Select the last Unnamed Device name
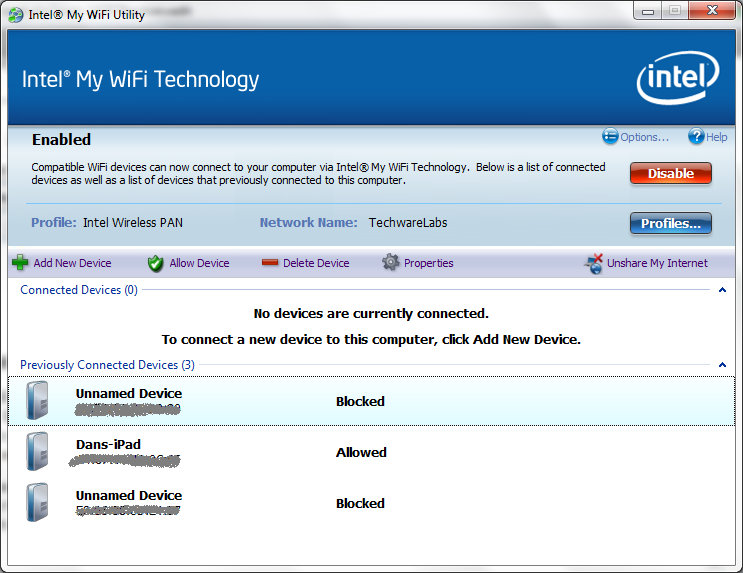This screenshot has width=743, height=573. 129,495
